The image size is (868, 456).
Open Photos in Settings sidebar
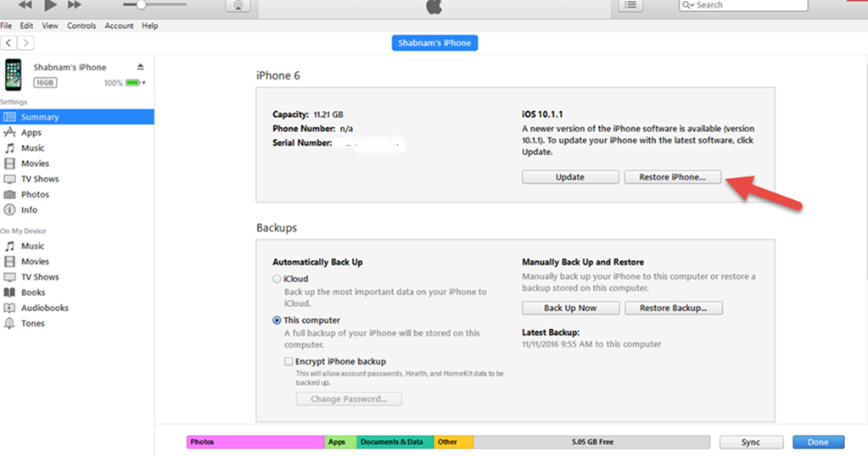pos(77,194)
